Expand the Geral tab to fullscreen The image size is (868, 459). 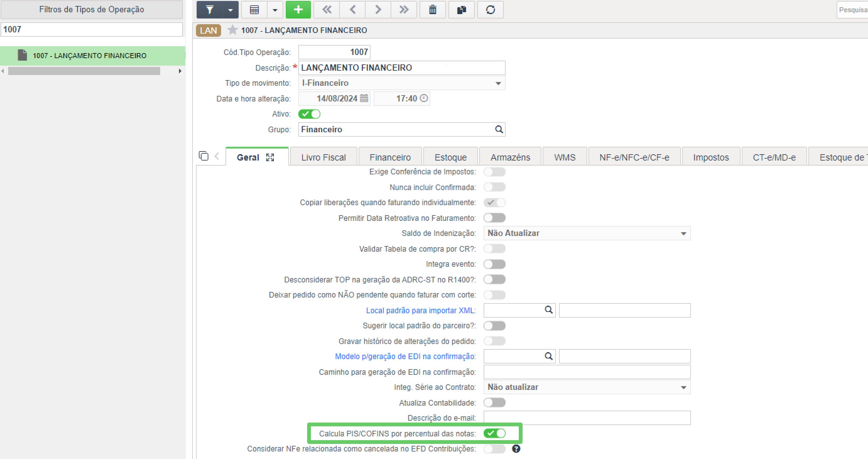coord(270,157)
